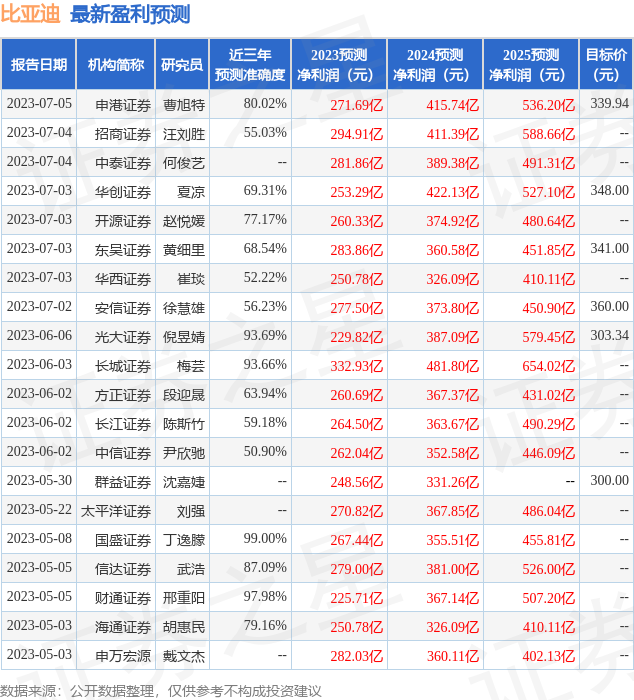The image size is (634, 700).
Task: Click the 654.02亿 forecast value
Action: [x=548, y=366]
